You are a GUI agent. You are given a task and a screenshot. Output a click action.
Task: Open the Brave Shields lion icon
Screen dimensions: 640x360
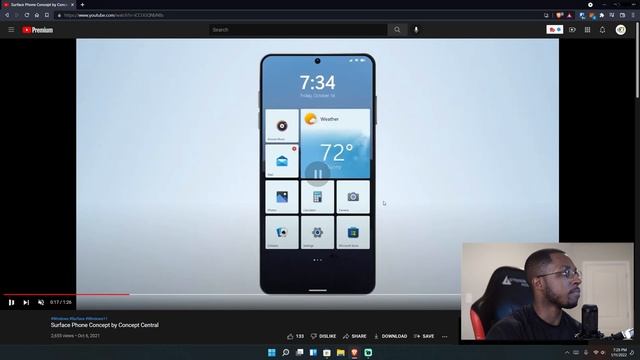pyautogui.click(x=559, y=15)
